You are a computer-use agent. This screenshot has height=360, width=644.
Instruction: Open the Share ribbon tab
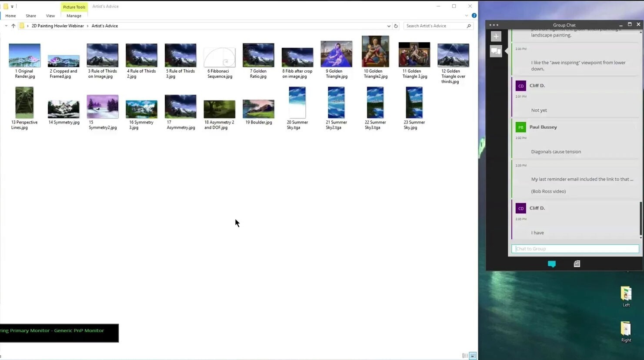click(31, 16)
